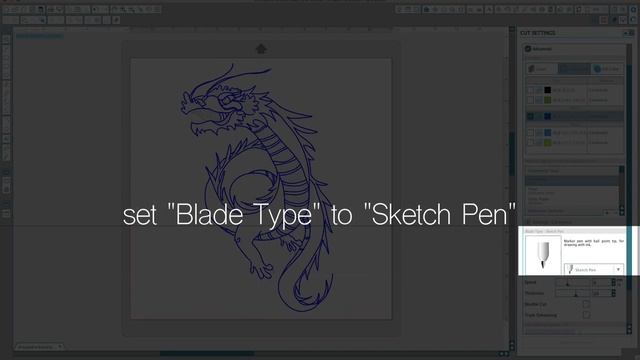Select the highlighted material type row
The height and width of the screenshot is (360, 640).
[572, 180]
